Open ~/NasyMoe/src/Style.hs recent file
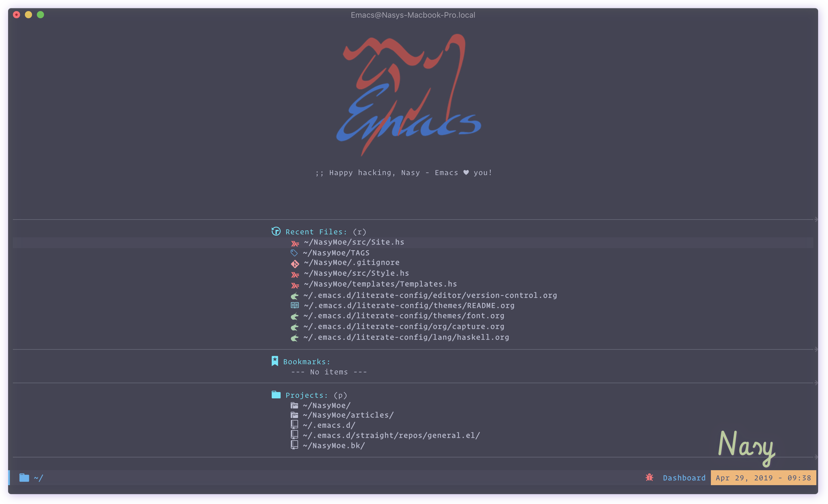828x504 pixels. tap(356, 273)
